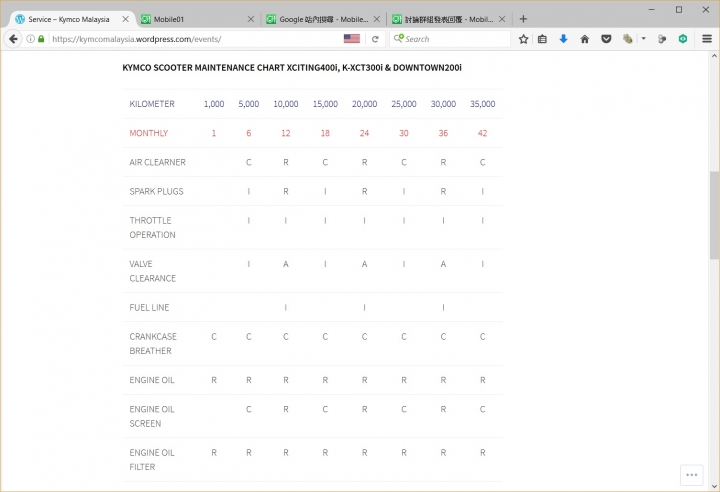
Task: Open the Firefox hamburger menu
Action: click(x=707, y=39)
